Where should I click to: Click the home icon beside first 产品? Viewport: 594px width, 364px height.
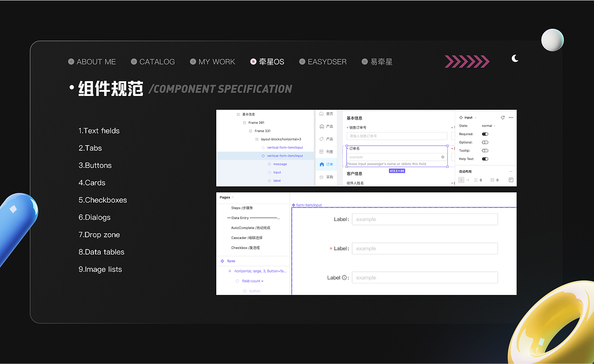click(x=322, y=126)
